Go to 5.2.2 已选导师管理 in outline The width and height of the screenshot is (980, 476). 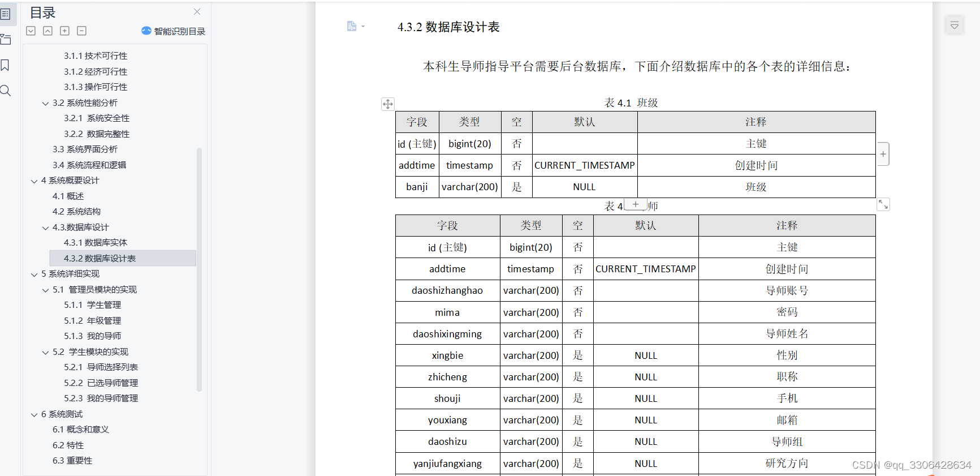pyautogui.click(x=101, y=383)
